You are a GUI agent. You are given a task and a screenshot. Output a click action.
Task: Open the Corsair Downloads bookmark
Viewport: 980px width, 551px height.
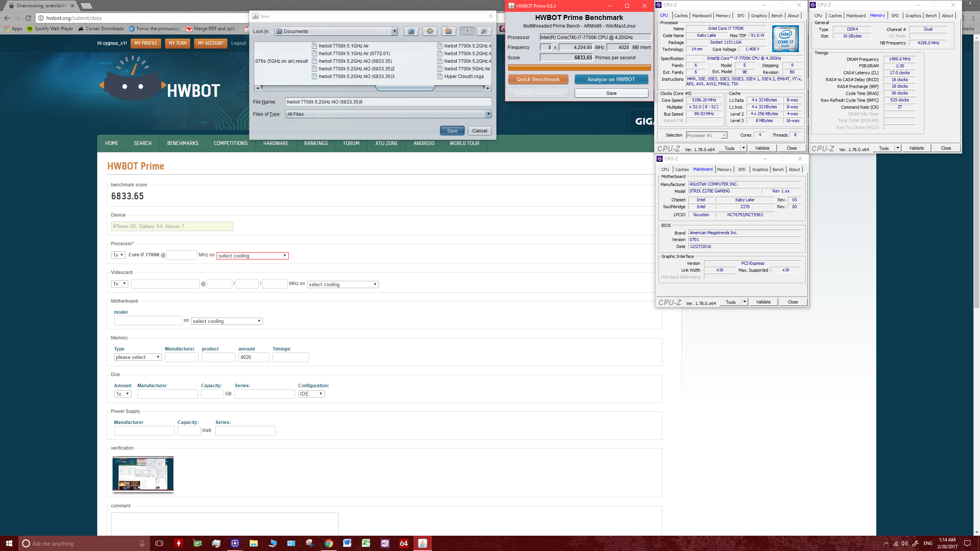(x=101, y=29)
